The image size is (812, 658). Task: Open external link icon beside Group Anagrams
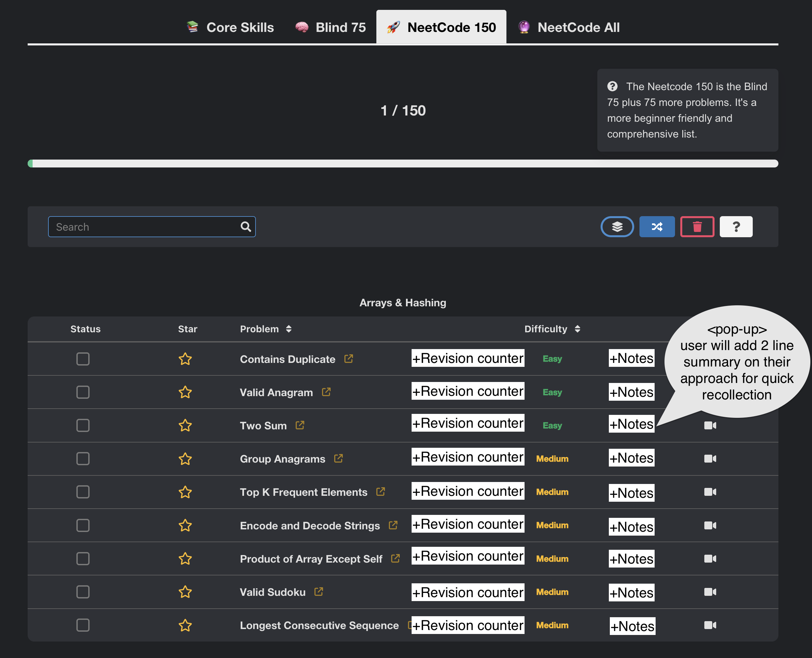[x=338, y=459]
